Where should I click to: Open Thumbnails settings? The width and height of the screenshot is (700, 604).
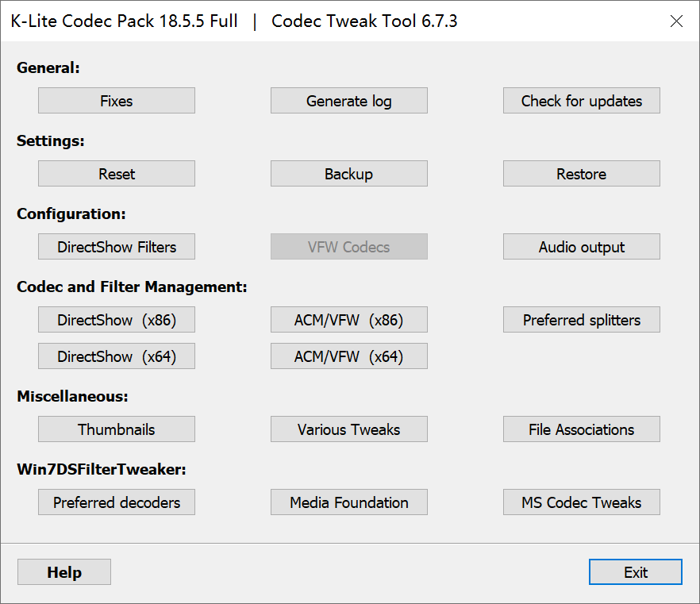pos(117,429)
